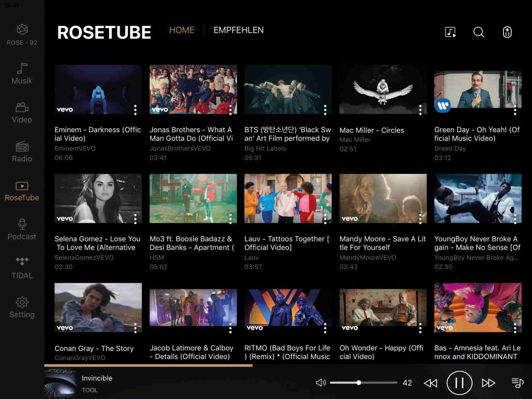Open the Setting gear menu
This screenshot has height=399, width=532.
point(22,307)
